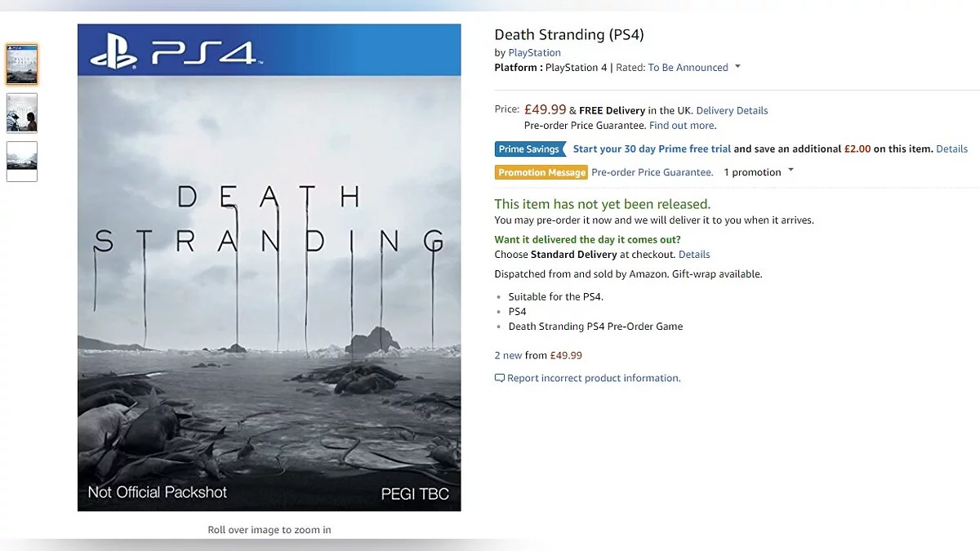Image resolution: width=980 pixels, height=551 pixels.
Task: Click the To Be Announced rating link
Action: [x=688, y=68]
